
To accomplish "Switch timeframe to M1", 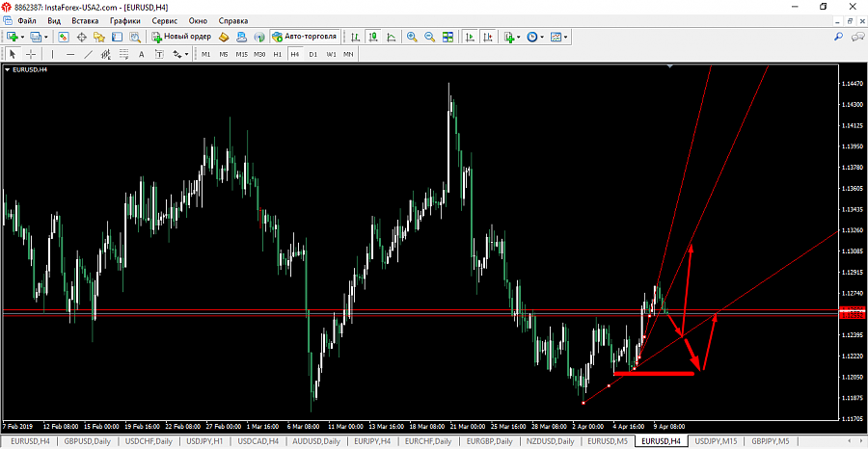I will [205, 54].
